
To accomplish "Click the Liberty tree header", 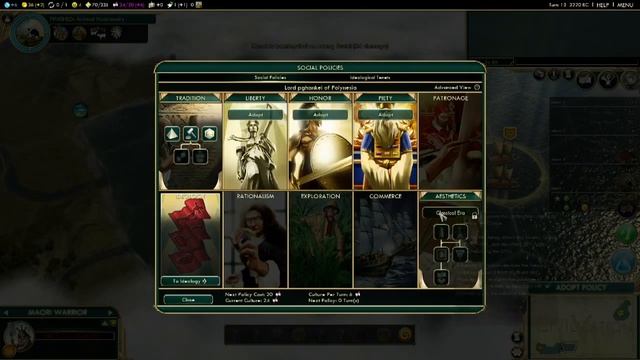I will tap(255, 98).
